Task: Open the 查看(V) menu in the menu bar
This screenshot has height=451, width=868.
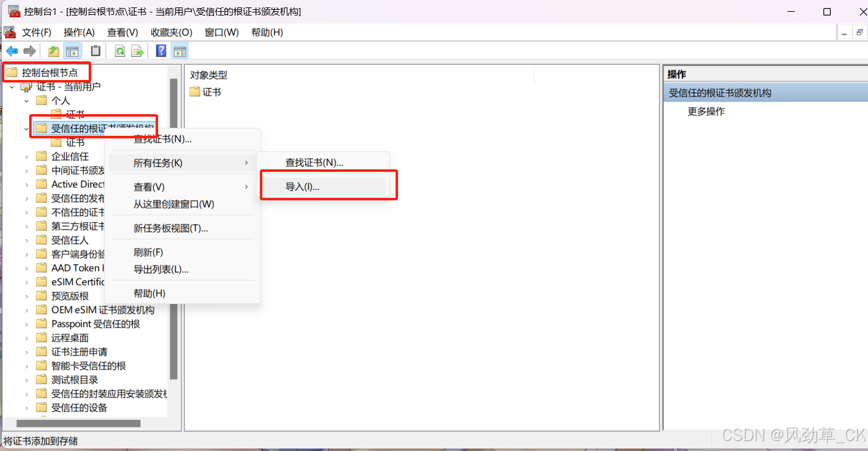Action: pos(123,32)
